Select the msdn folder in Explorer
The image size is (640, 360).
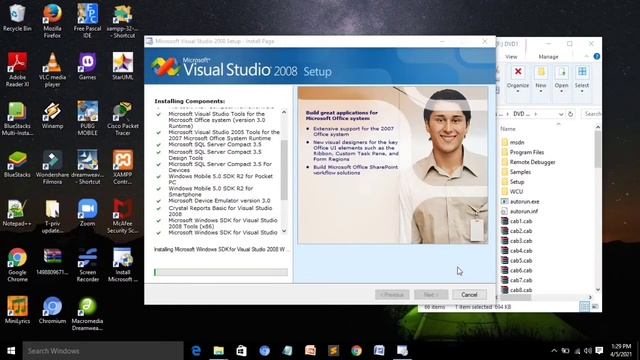[x=517, y=142]
